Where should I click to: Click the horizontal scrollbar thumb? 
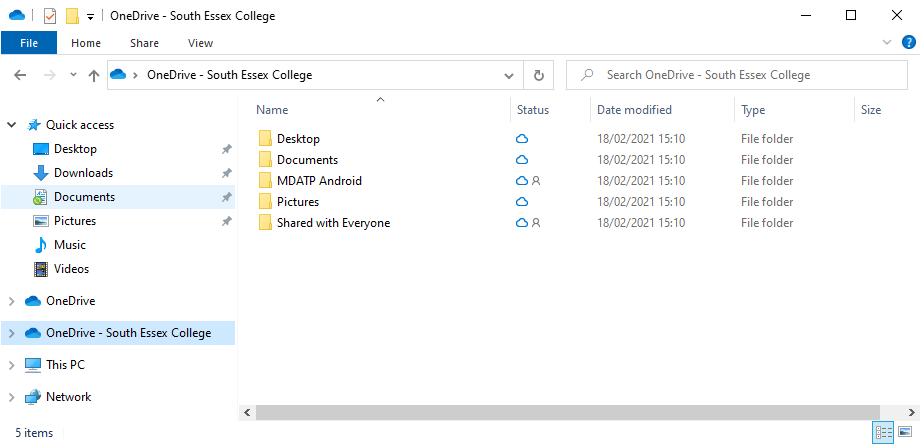(568, 413)
